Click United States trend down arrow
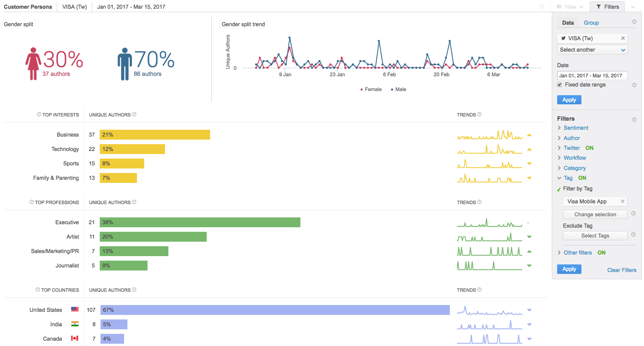This screenshot has height=346, width=644. click(x=529, y=310)
